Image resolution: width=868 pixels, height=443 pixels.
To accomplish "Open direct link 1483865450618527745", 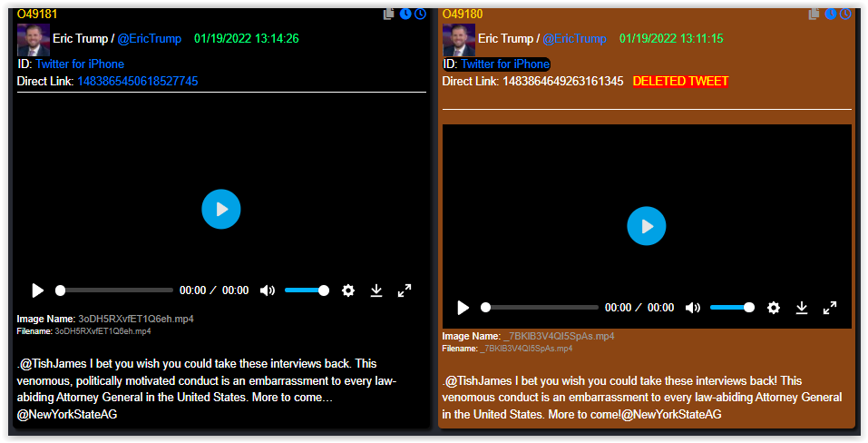I will (138, 82).
